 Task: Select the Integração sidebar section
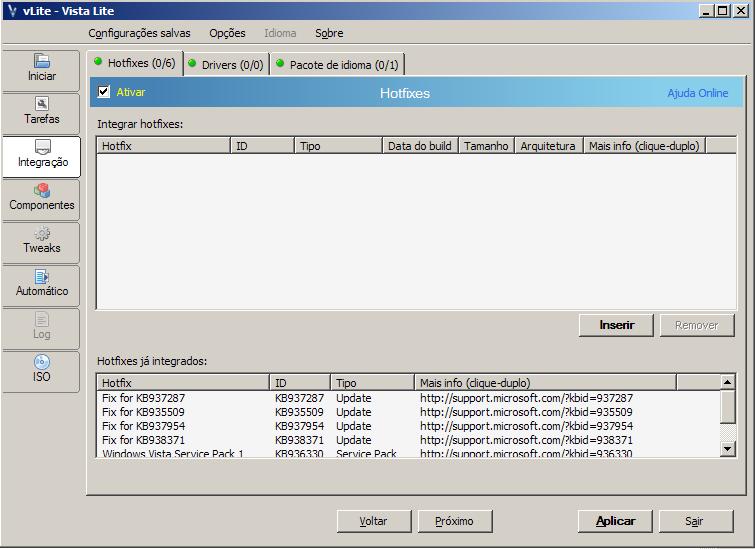(41, 157)
